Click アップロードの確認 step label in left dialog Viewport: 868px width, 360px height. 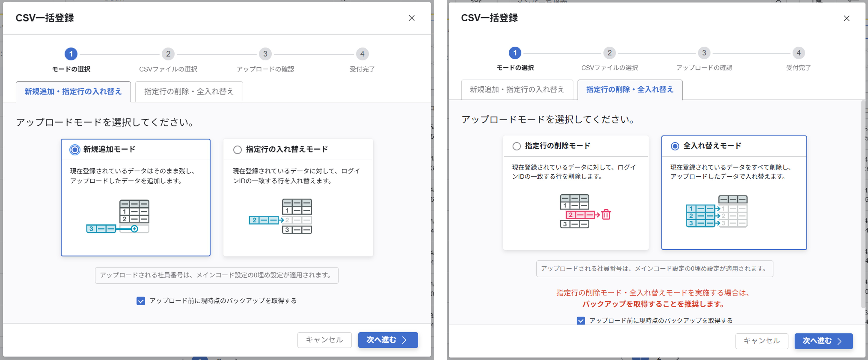pyautogui.click(x=265, y=69)
